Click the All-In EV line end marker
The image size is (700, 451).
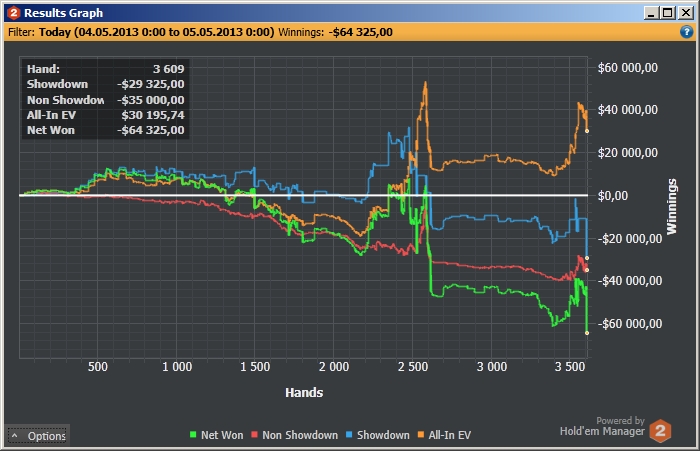[587, 131]
